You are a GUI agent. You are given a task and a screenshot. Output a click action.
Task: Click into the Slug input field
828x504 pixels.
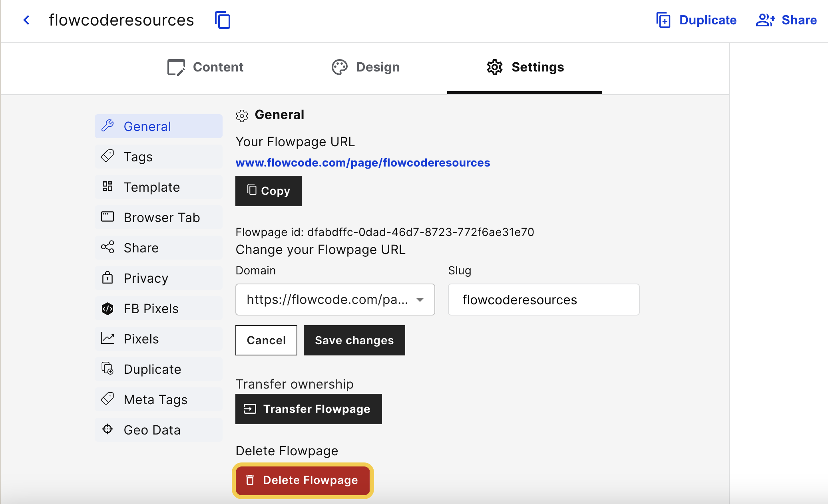pos(543,300)
